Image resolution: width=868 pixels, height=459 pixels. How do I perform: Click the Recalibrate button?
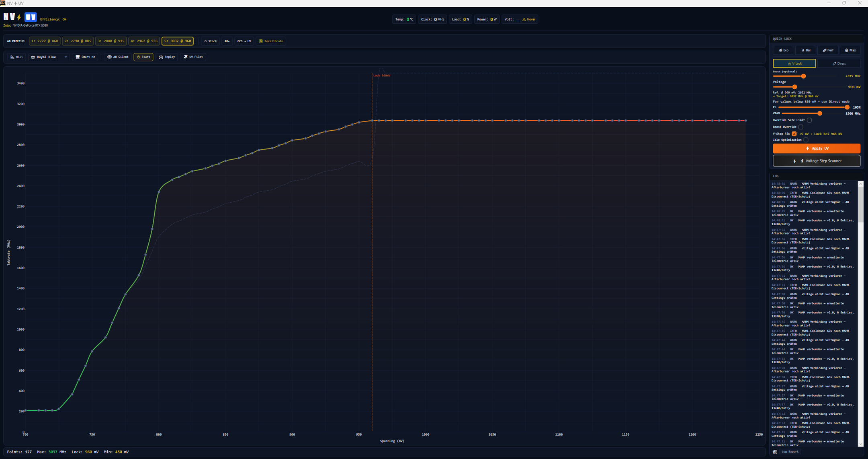coord(271,41)
